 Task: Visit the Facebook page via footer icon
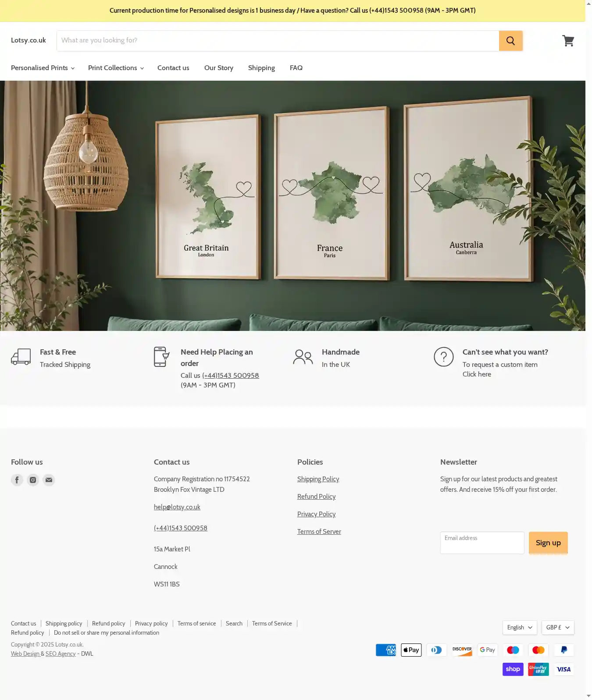tap(17, 480)
